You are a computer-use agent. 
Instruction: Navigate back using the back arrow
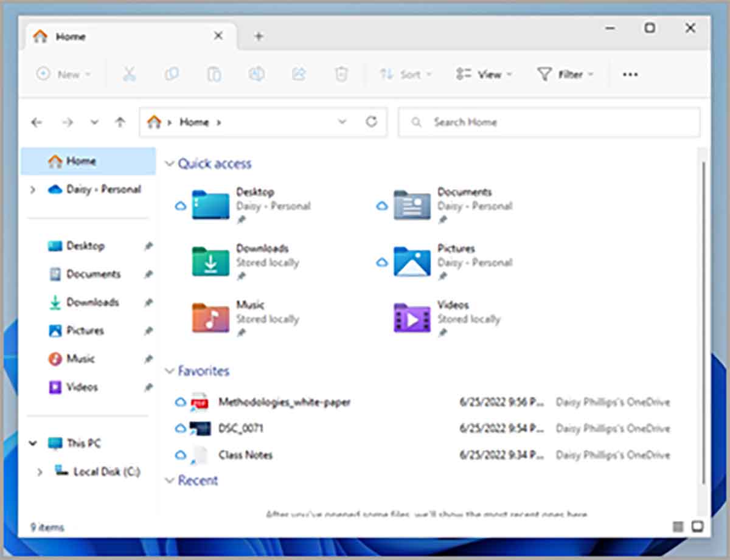36,122
